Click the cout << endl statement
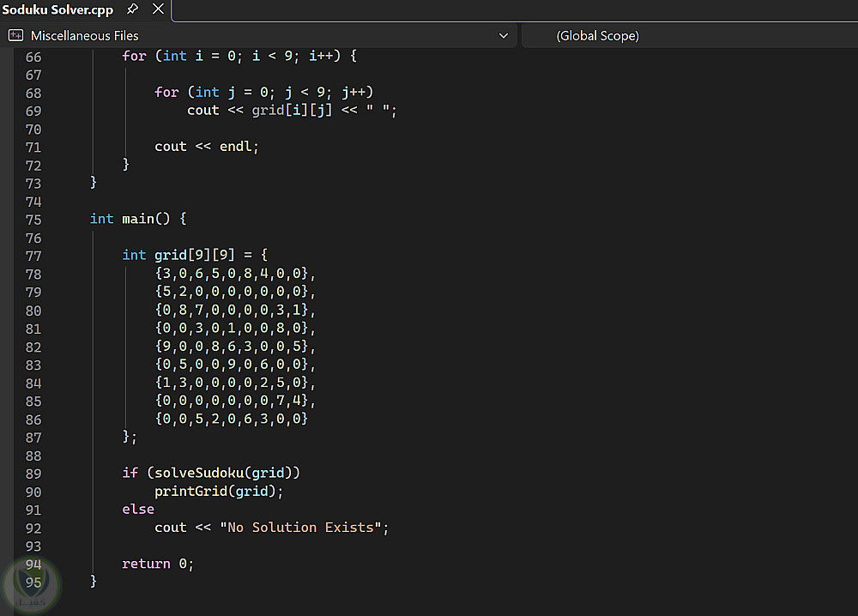 (x=206, y=147)
